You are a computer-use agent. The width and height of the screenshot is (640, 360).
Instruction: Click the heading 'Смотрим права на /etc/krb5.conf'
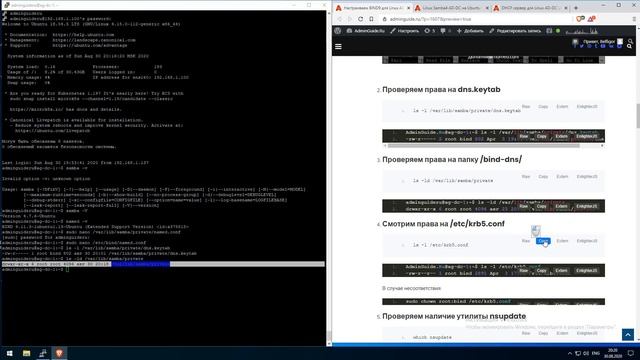pos(443,224)
